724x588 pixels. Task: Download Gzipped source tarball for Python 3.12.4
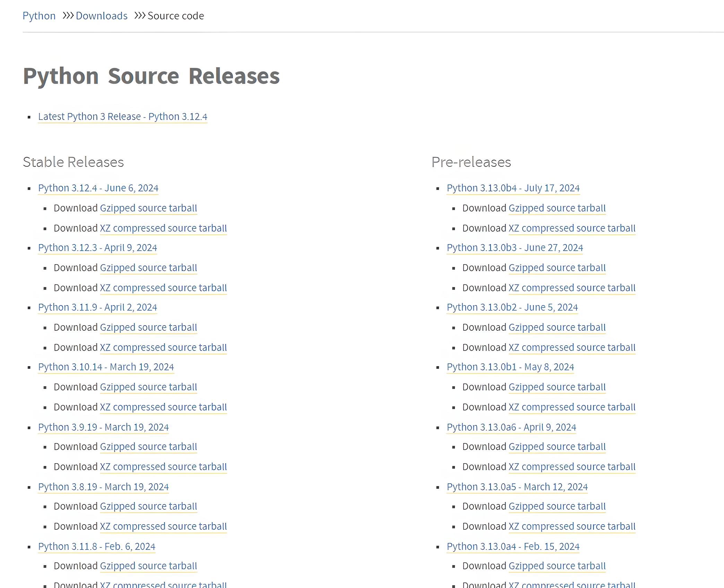(x=148, y=208)
